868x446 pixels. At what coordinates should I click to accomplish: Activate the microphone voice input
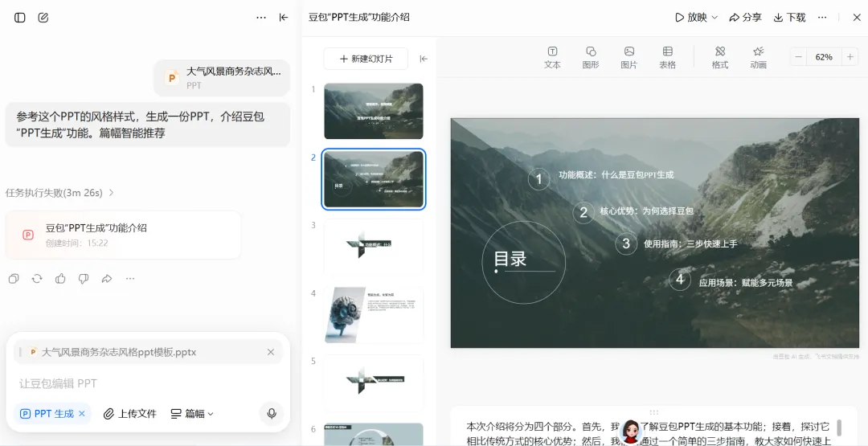272,413
